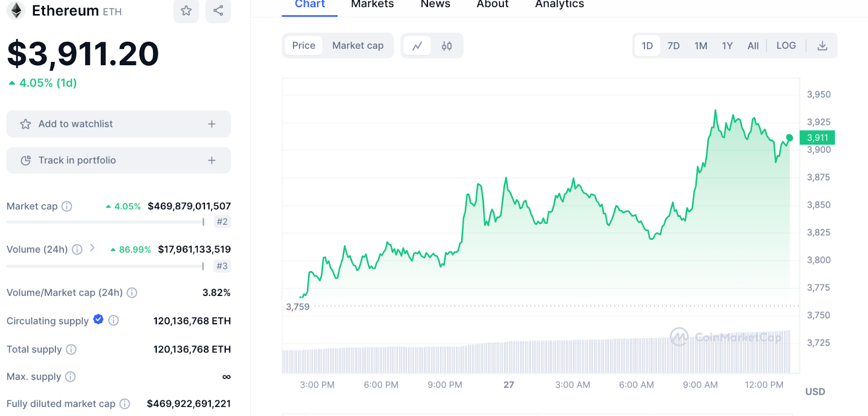Click the share icon near Ethereum title
This screenshot has height=416, width=868.
tap(218, 11)
